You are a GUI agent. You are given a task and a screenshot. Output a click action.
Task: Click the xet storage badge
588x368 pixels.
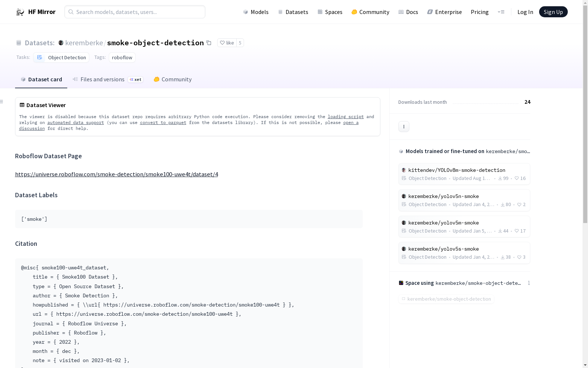(x=136, y=79)
